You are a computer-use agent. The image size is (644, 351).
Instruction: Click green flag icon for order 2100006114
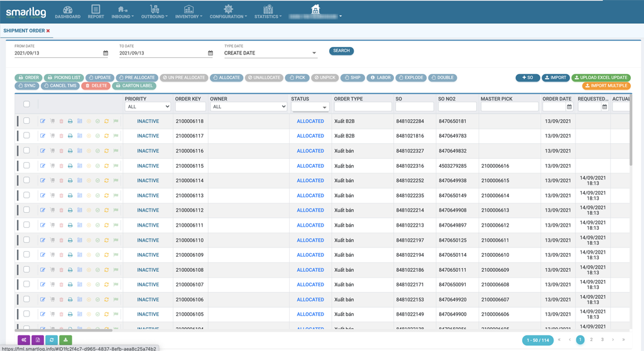pos(116,181)
